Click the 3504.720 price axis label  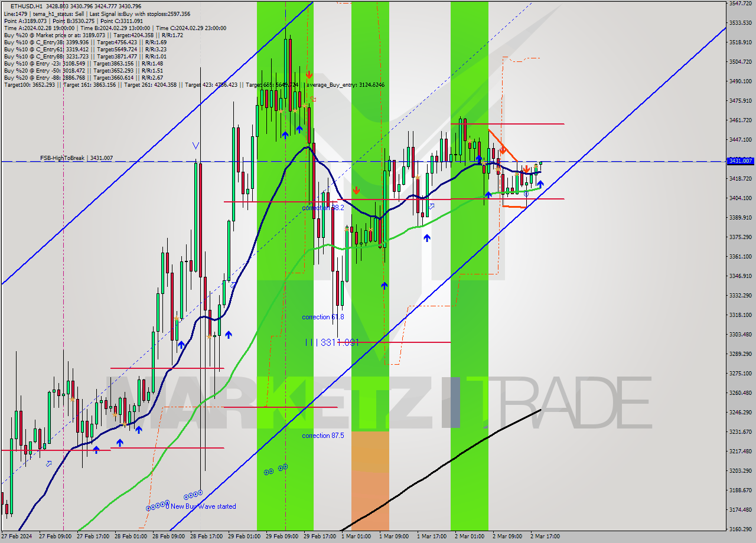[740, 61]
